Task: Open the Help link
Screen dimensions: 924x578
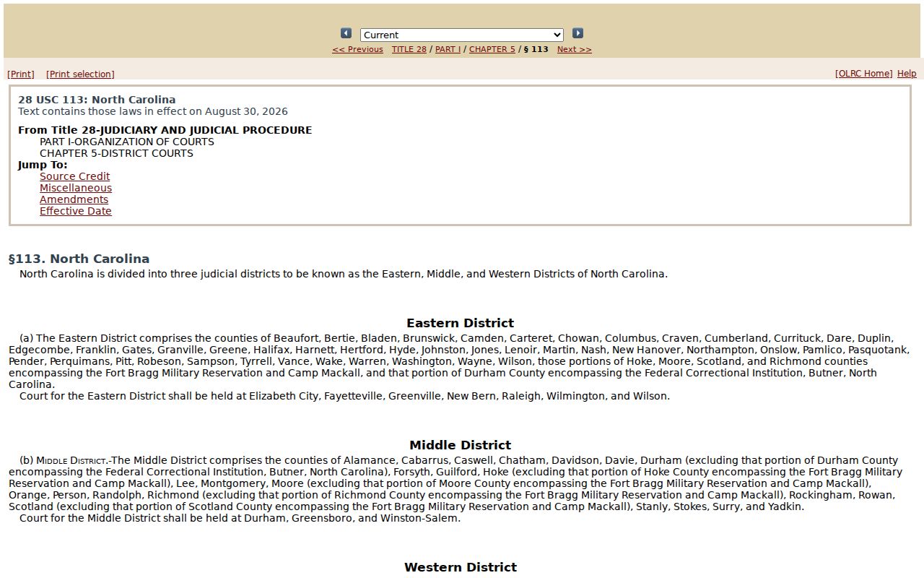Action: 907,74
